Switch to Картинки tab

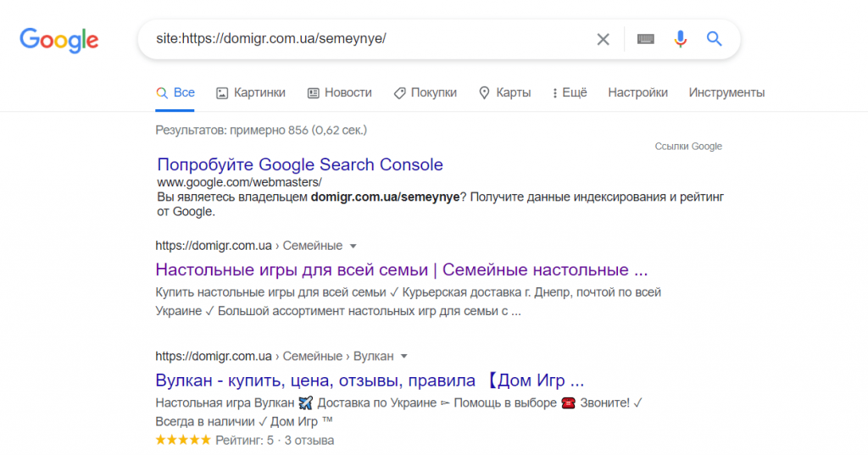tap(251, 93)
